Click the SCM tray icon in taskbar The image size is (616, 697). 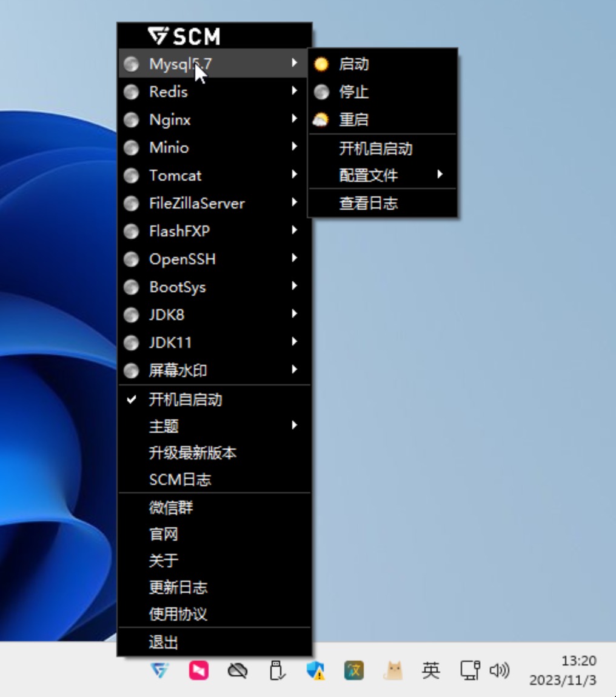click(160, 670)
